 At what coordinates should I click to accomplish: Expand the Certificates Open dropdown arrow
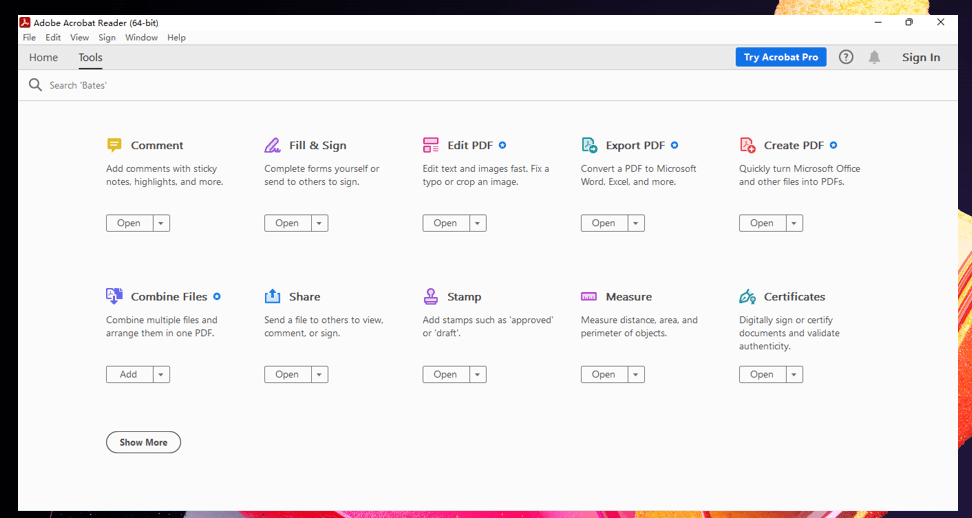(x=795, y=374)
